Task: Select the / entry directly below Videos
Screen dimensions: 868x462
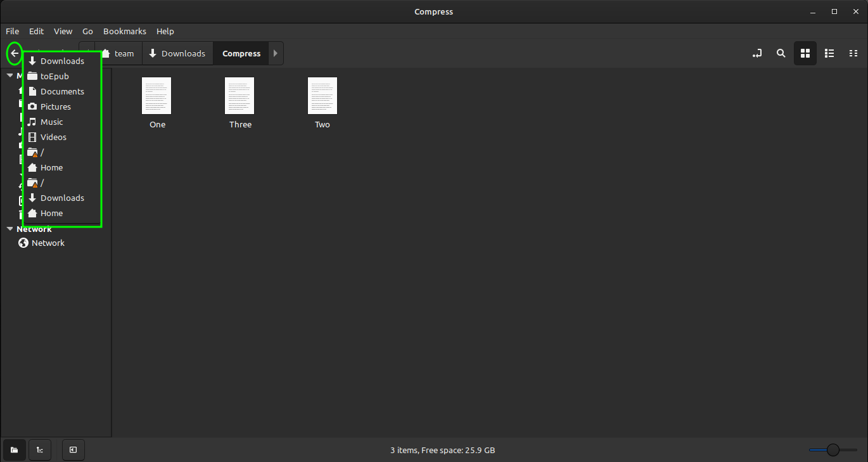Action: click(x=62, y=152)
